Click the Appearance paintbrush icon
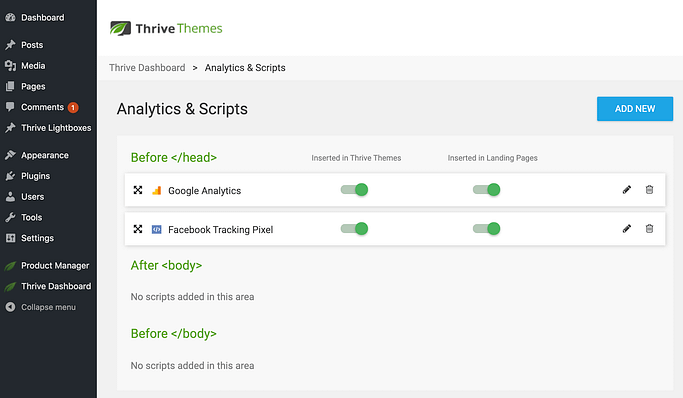Screen dimensions: 683x398 pos(10,155)
